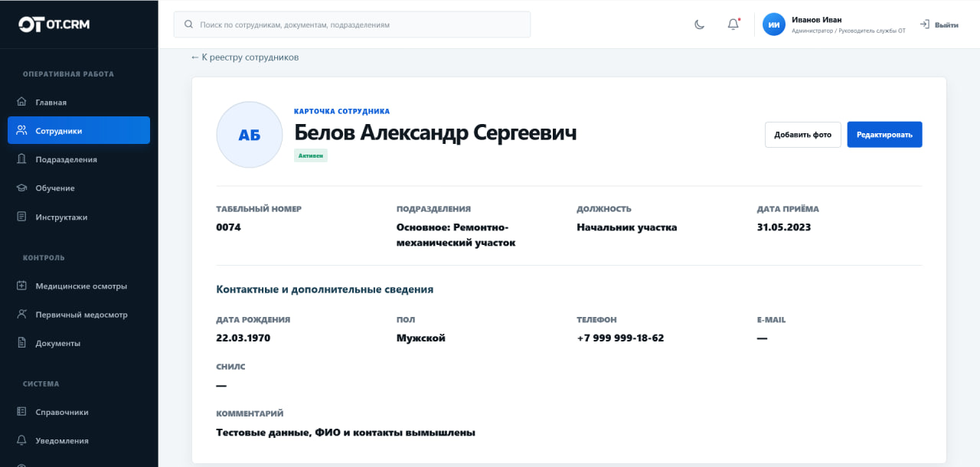
Task: Open Подразделения menu item
Action: coord(79,159)
